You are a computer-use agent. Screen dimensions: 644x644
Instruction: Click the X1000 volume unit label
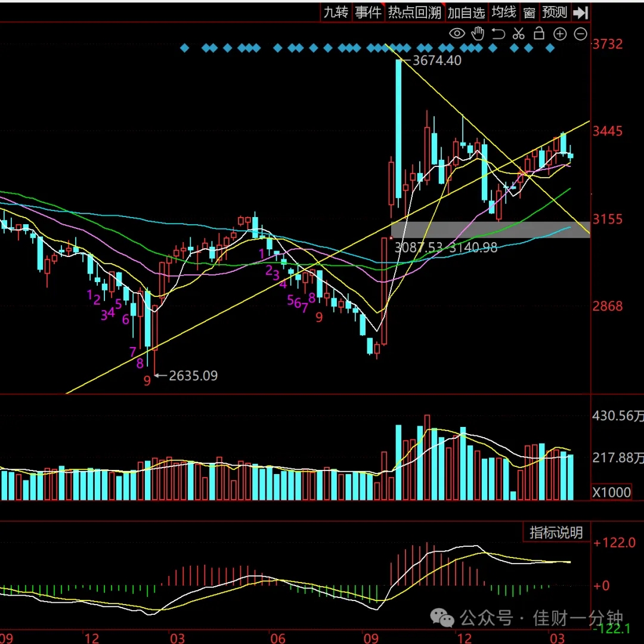coord(611,492)
